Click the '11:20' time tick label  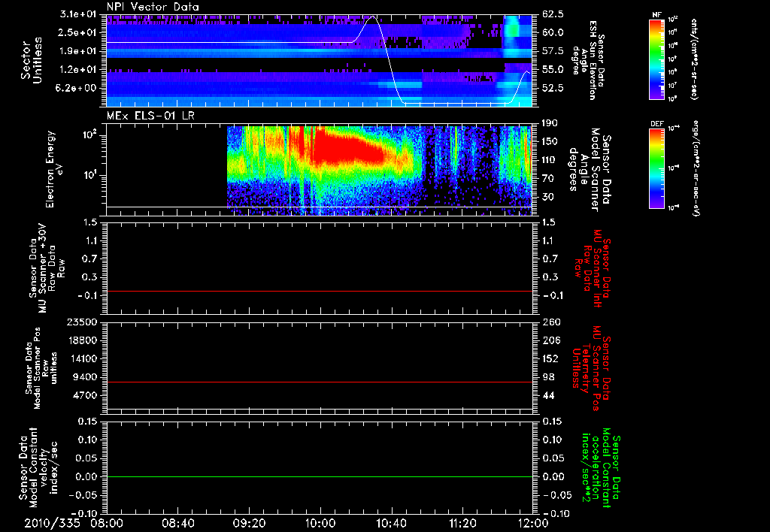pyautogui.click(x=462, y=523)
